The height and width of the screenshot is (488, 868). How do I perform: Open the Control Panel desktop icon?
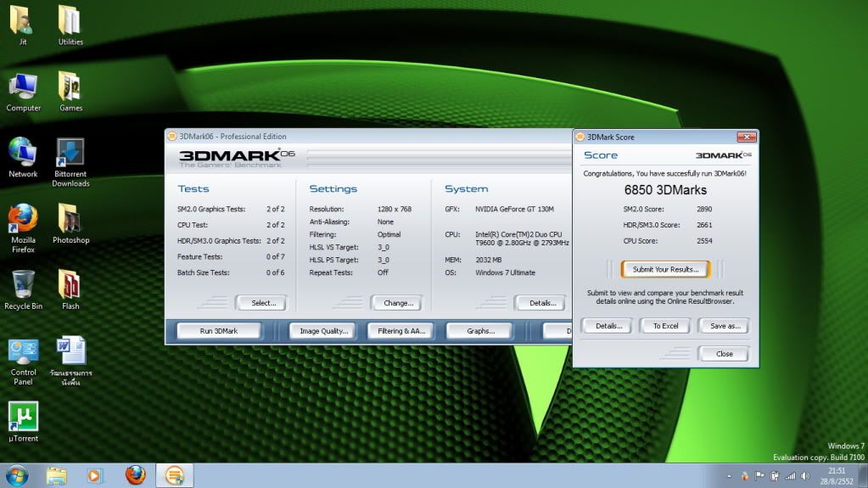(x=23, y=351)
